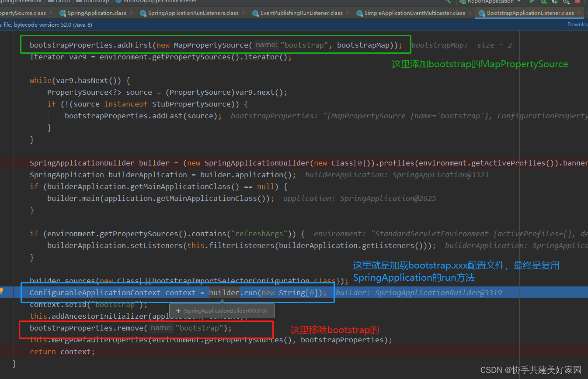Open the SpringApplicationRunListeners.class tab
The width and height of the screenshot is (588, 379).
coord(193,13)
